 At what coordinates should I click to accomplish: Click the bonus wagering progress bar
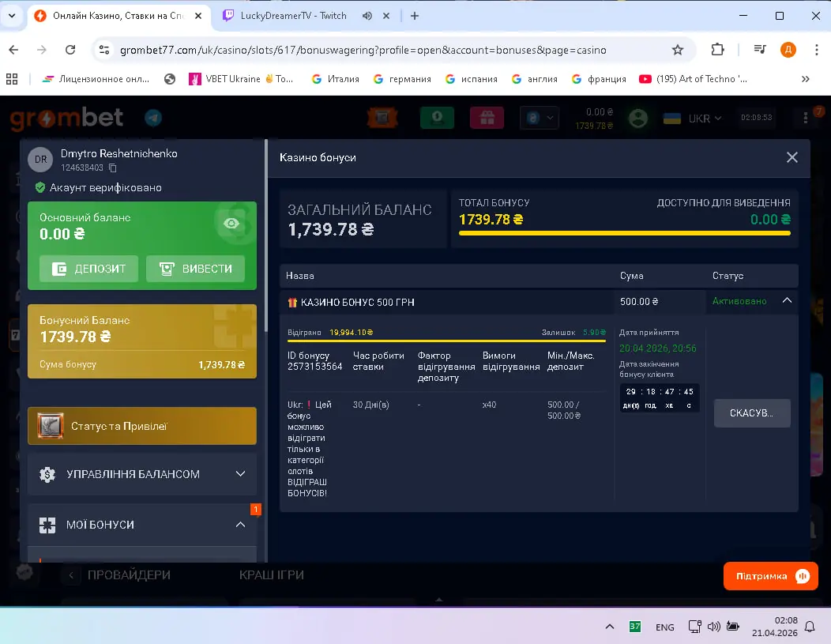446,341
